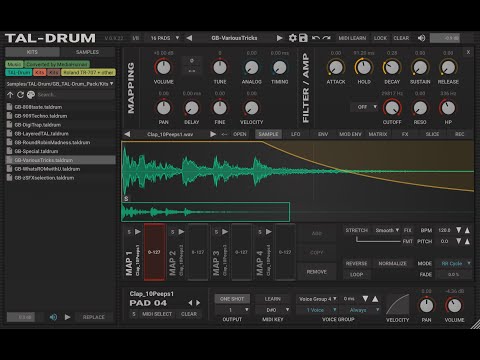
Task: Click the MIDI LEARN button
Action: pyautogui.click(x=352, y=38)
